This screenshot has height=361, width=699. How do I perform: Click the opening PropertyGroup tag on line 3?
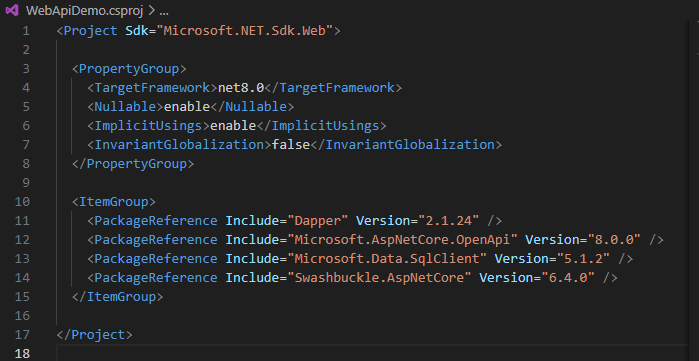coord(129,69)
